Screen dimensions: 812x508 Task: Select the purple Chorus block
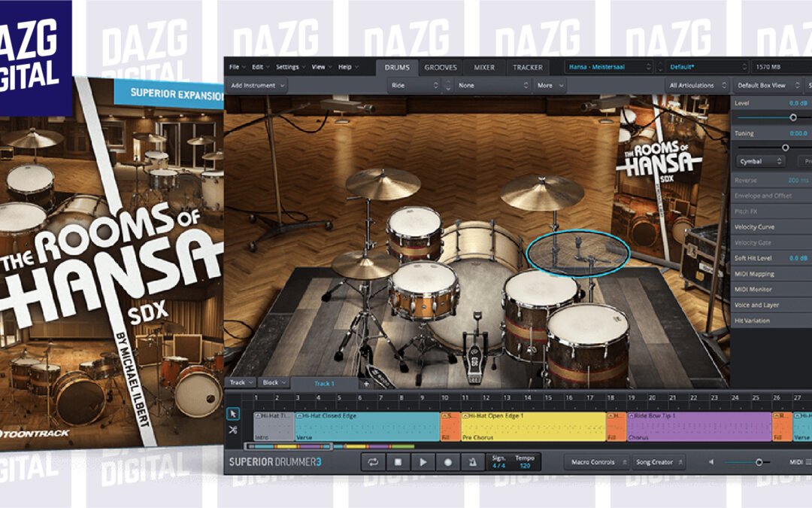pos(699,427)
